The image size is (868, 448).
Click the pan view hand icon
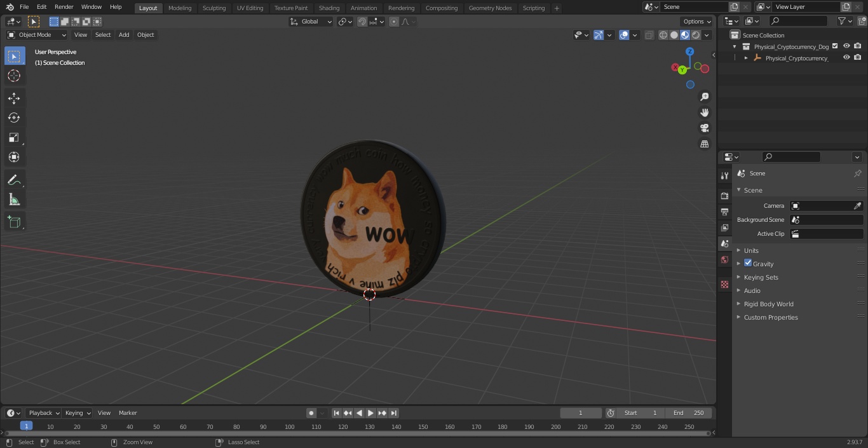[704, 112]
